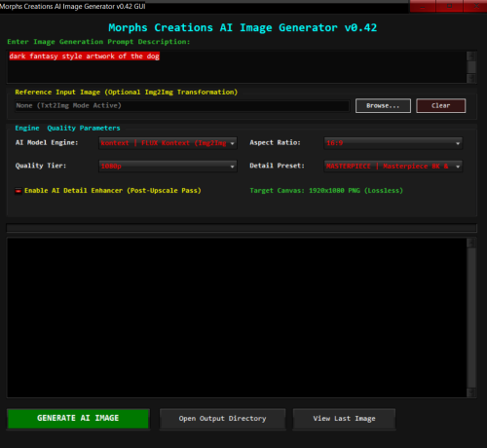The image size is (487, 448).
Task: Click the GENERATE AI IMAGE button
Action: pos(78,419)
